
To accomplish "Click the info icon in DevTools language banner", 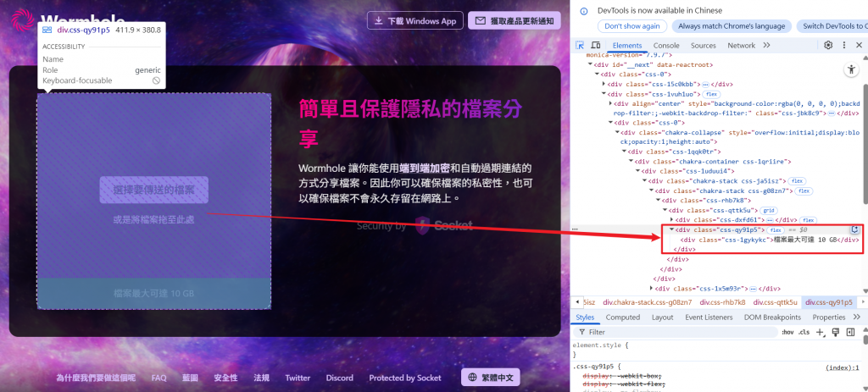I will (x=583, y=10).
